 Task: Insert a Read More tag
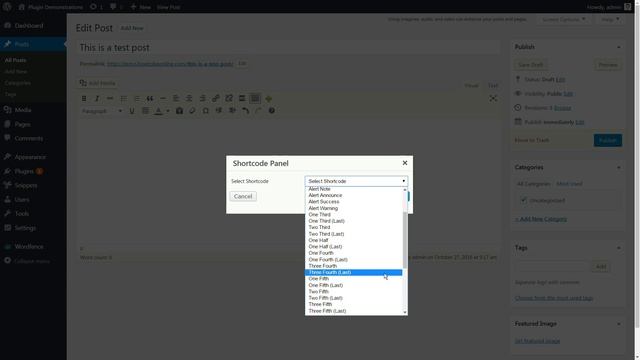point(242,98)
